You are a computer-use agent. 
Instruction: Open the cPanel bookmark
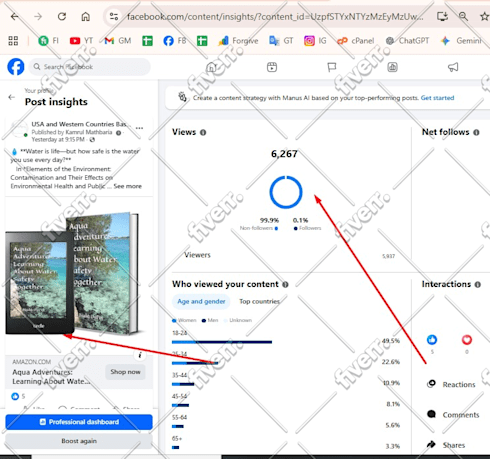pyautogui.click(x=356, y=41)
